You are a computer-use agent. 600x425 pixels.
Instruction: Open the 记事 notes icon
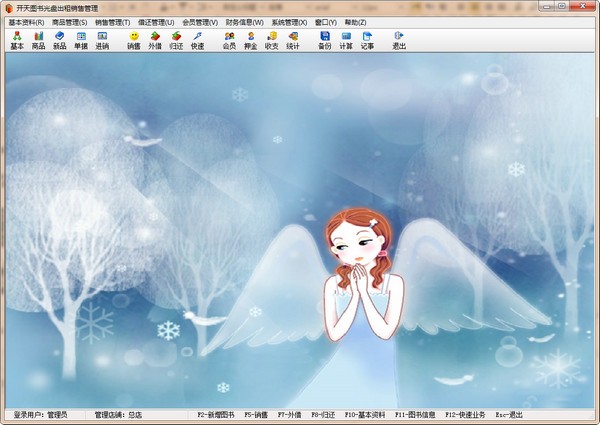tap(367, 40)
